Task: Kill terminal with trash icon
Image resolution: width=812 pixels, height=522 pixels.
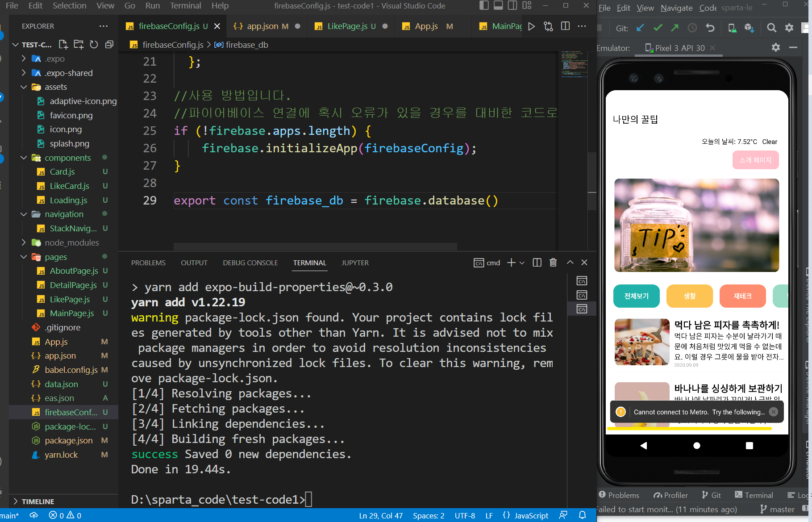Action: click(x=553, y=263)
